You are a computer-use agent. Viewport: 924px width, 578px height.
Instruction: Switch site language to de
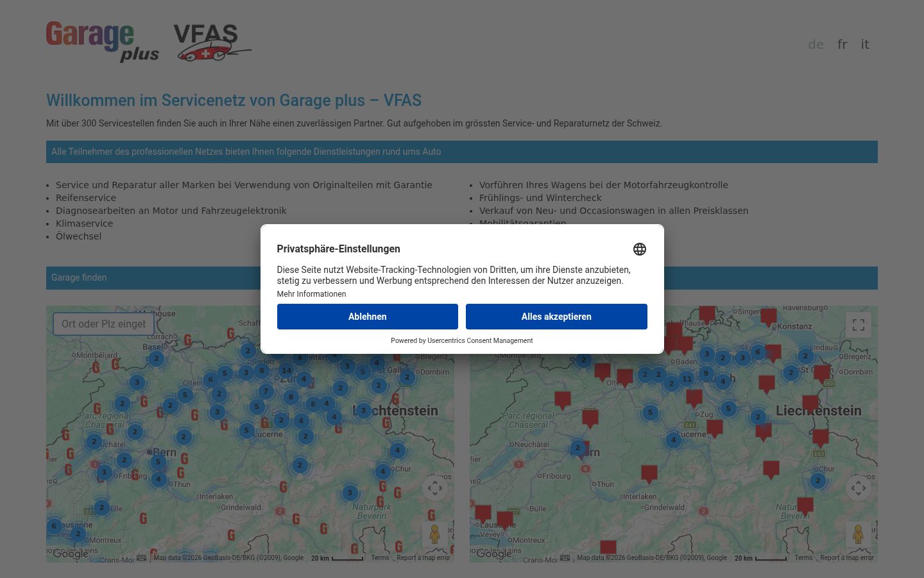click(816, 44)
